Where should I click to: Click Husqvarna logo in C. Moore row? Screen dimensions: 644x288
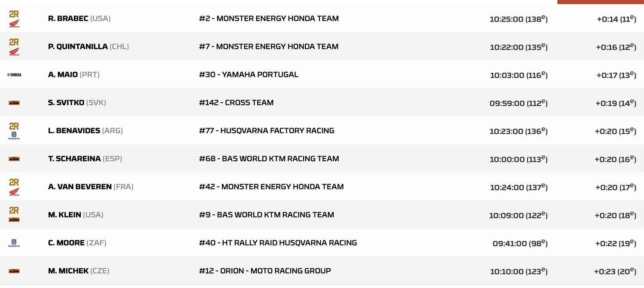[14, 243]
